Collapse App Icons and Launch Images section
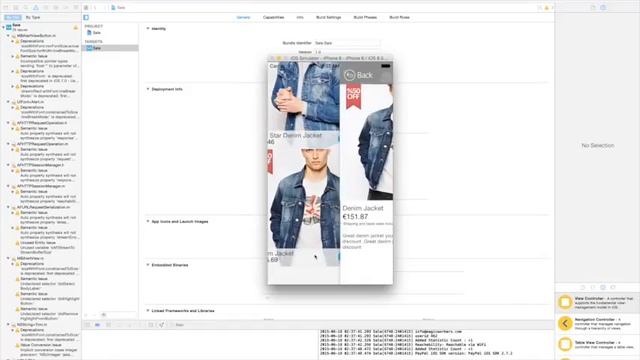This screenshot has height=360, width=640. click(x=148, y=221)
